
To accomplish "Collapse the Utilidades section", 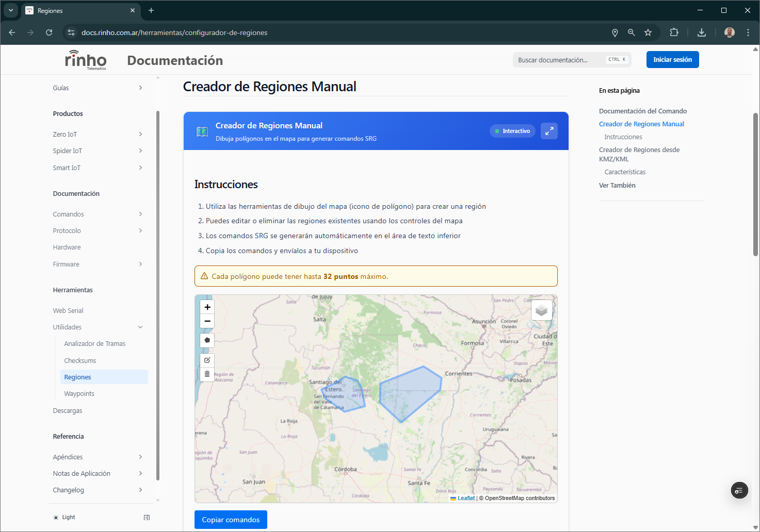I will point(98,327).
